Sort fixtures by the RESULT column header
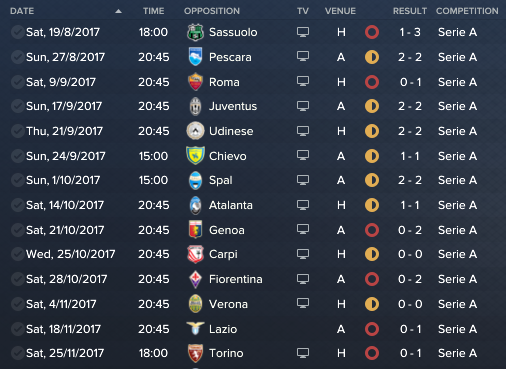The height and width of the screenshot is (369, 506). [410, 11]
